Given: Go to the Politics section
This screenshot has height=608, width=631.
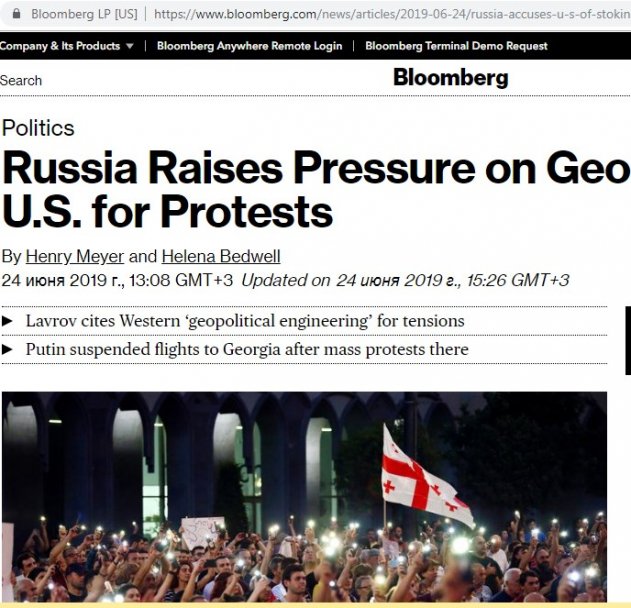Looking at the screenshot, I should [x=38, y=128].
